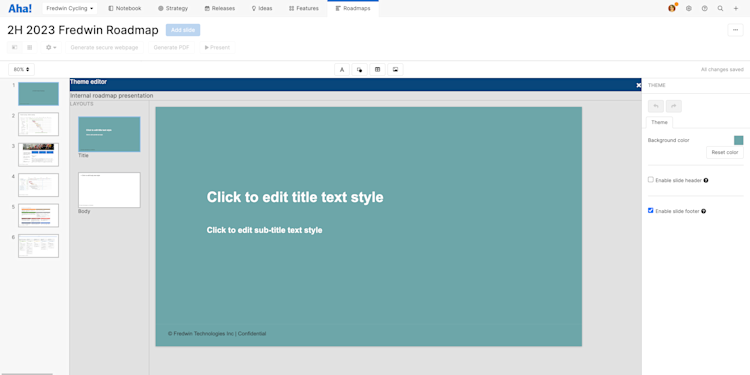Click the 2H 2023 Fredwin Roadmap title
Image resolution: width=750 pixels, height=375 pixels.
(x=83, y=30)
